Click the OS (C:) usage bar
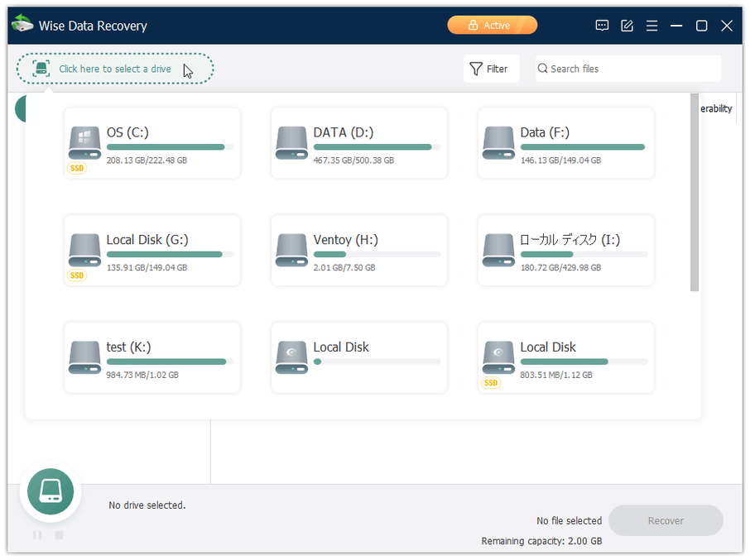Viewport: 750px width, 560px height. click(x=171, y=147)
